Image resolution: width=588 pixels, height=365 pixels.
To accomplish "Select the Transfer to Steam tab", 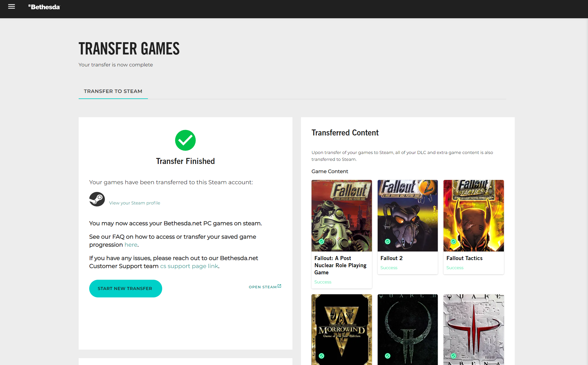I will click(113, 91).
